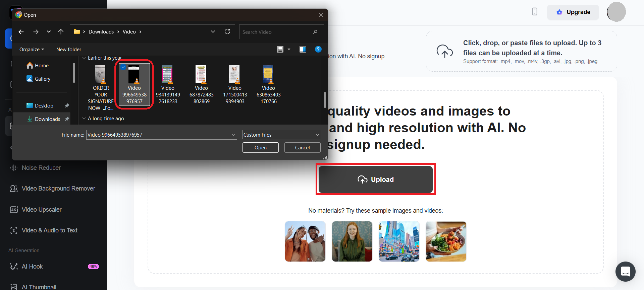Viewport: 644px width, 290px height.
Task: Select the Downloads folder in navigation pane
Action: (x=47, y=119)
